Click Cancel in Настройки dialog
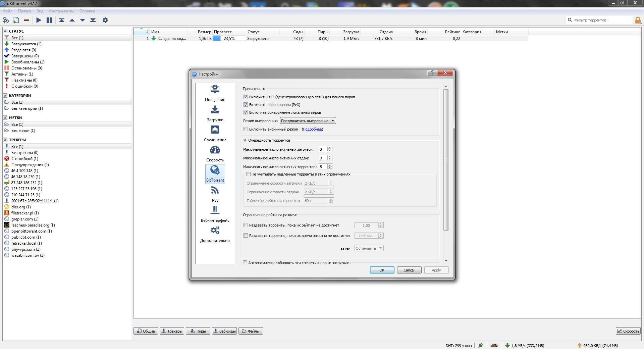Viewport: 644px width, 349px height. 409,270
